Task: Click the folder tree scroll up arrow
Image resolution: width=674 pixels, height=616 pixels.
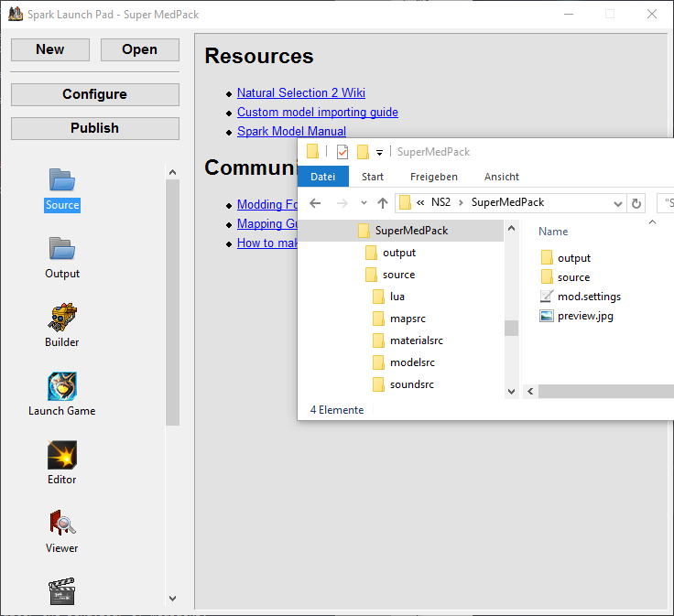Action: 511,228
